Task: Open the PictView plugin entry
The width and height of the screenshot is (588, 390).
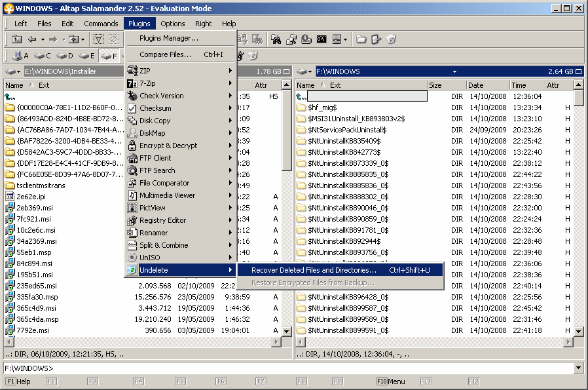Action: [x=180, y=207]
